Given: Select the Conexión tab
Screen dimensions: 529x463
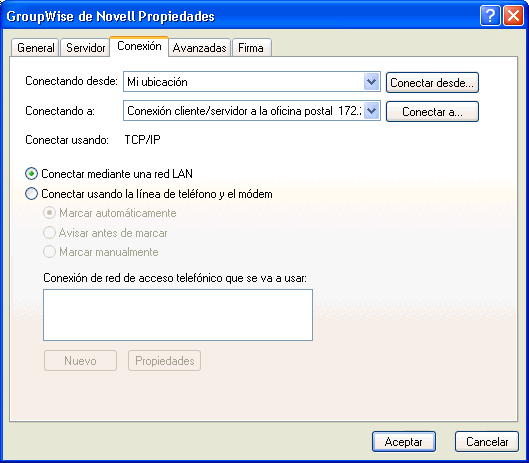Looking at the screenshot, I should pos(139,46).
